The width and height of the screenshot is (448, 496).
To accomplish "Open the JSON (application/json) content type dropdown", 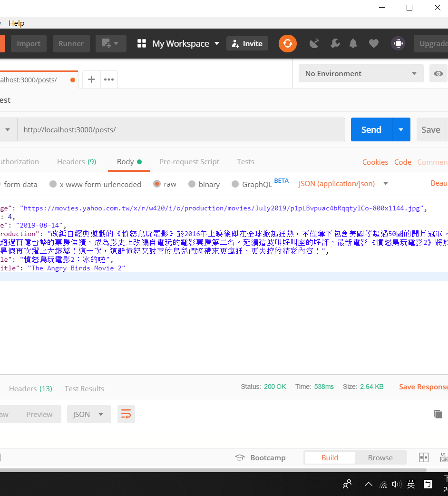I will point(343,184).
